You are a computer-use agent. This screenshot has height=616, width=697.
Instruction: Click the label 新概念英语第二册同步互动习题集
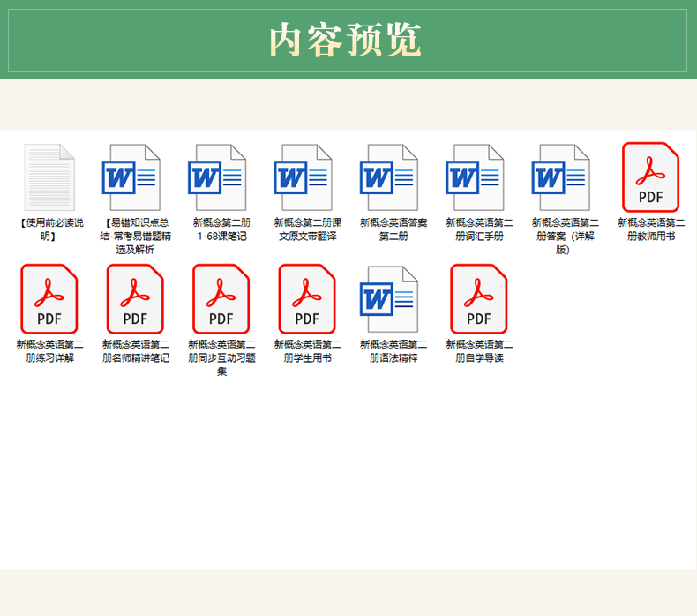coord(221,357)
